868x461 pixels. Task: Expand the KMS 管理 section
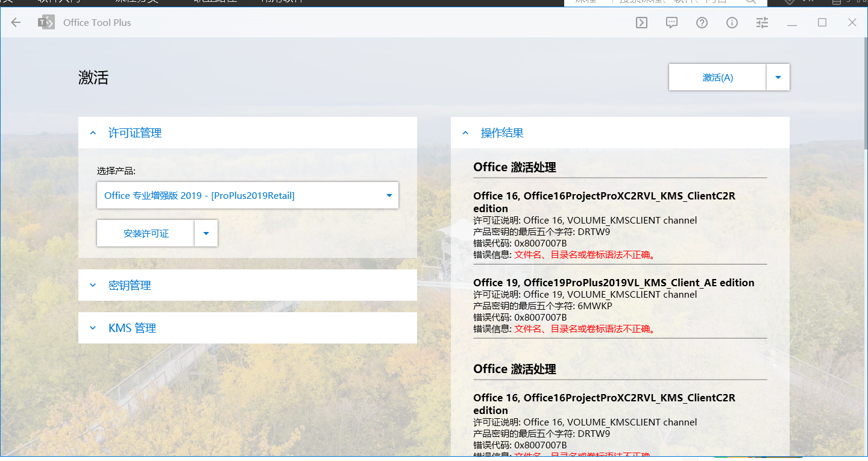(x=248, y=328)
